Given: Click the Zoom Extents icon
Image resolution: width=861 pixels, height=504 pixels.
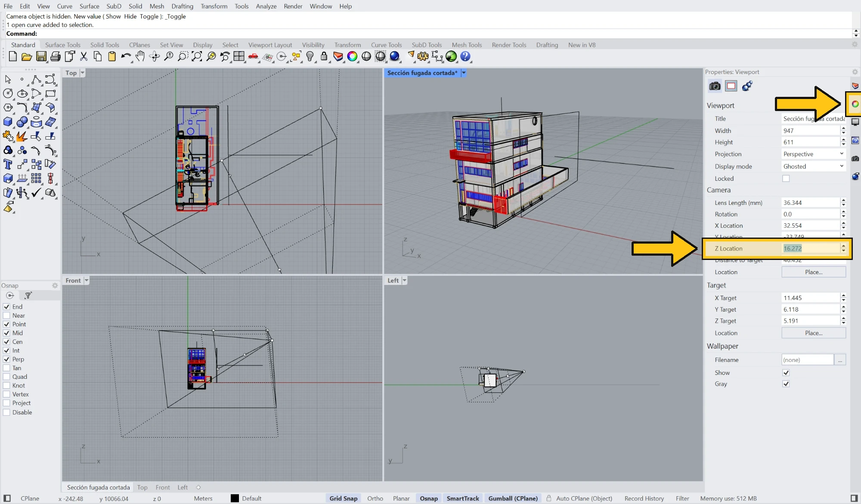Looking at the screenshot, I should pos(197,56).
